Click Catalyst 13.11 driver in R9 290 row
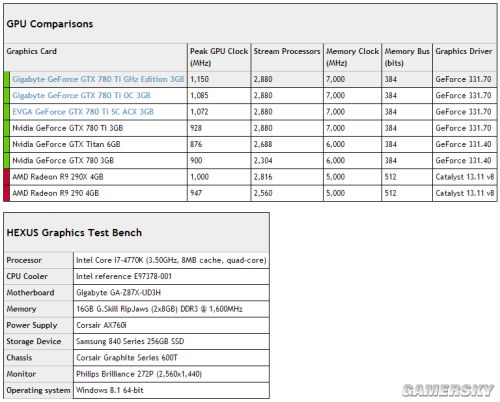 (x=465, y=193)
